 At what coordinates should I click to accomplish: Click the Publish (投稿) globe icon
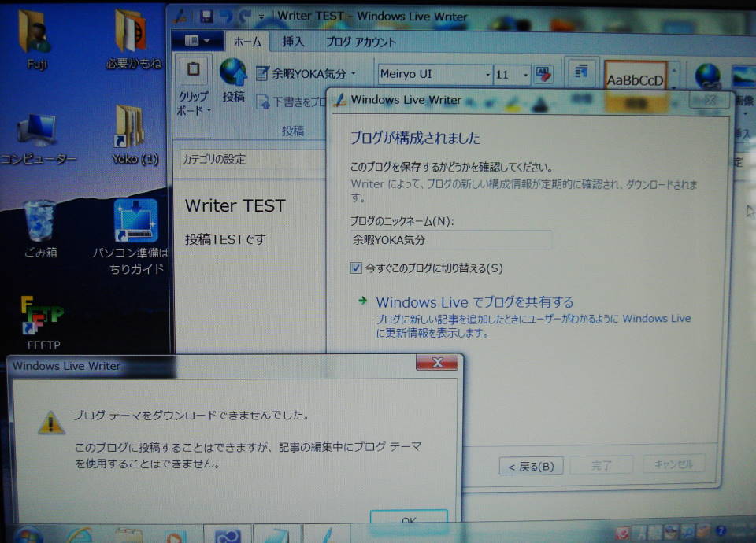pos(233,72)
